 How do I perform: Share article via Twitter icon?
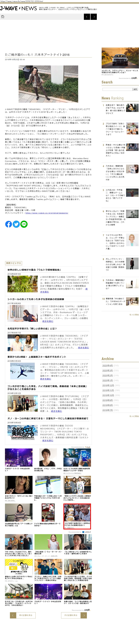tap(16, 224)
